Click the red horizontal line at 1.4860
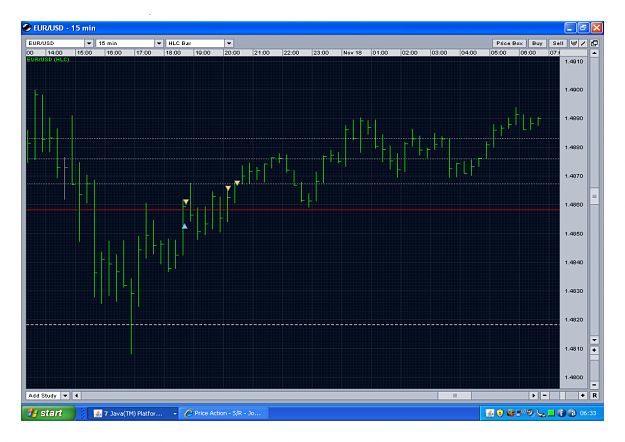 [293, 209]
